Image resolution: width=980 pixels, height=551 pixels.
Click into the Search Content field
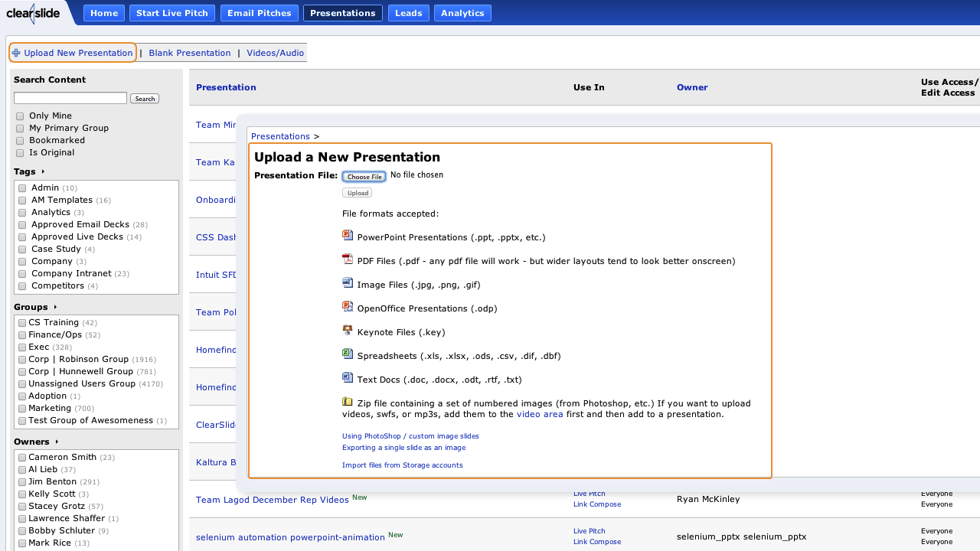point(70,98)
